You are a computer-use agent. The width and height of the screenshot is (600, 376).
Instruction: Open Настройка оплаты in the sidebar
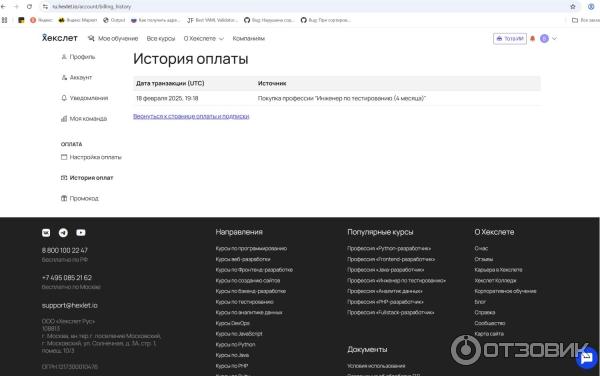click(91, 157)
